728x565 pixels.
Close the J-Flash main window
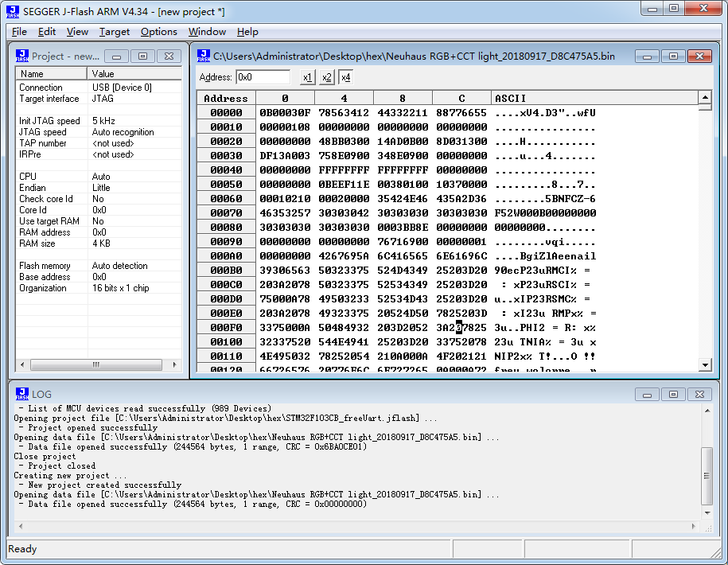click(x=703, y=9)
